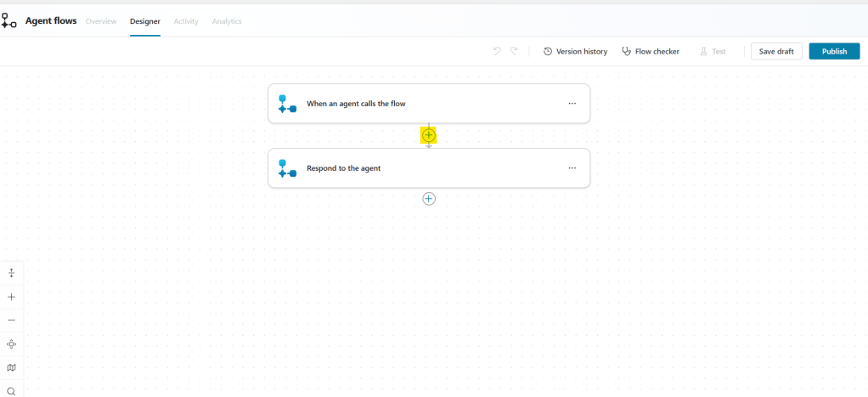
Task: Click the Save draft button
Action: pos(776,52)
